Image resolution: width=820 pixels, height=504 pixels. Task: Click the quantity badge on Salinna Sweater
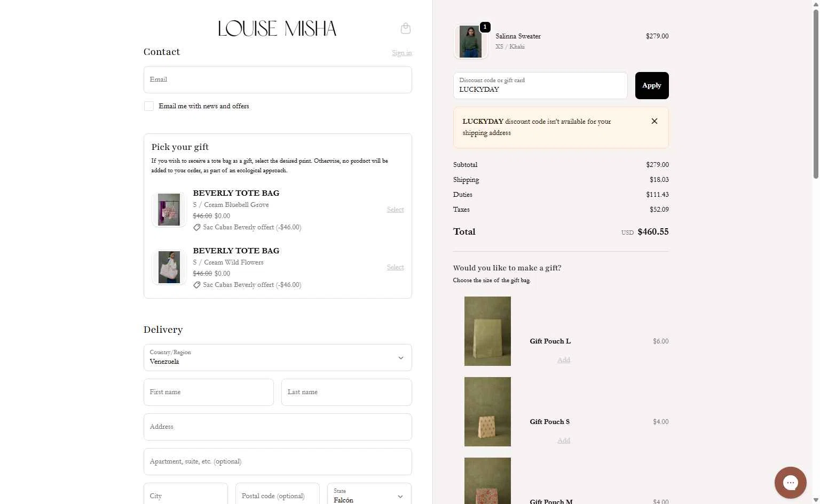point(485,27)
